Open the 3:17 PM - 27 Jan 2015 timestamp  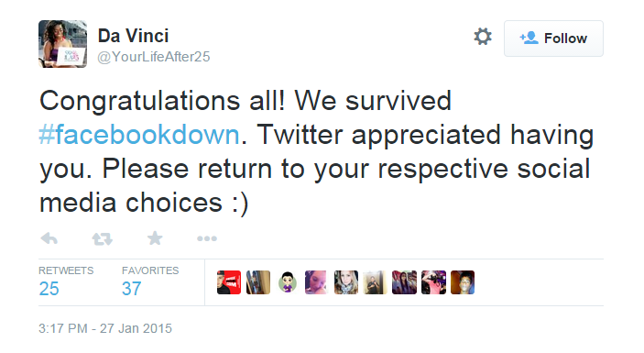coord(105,328)
